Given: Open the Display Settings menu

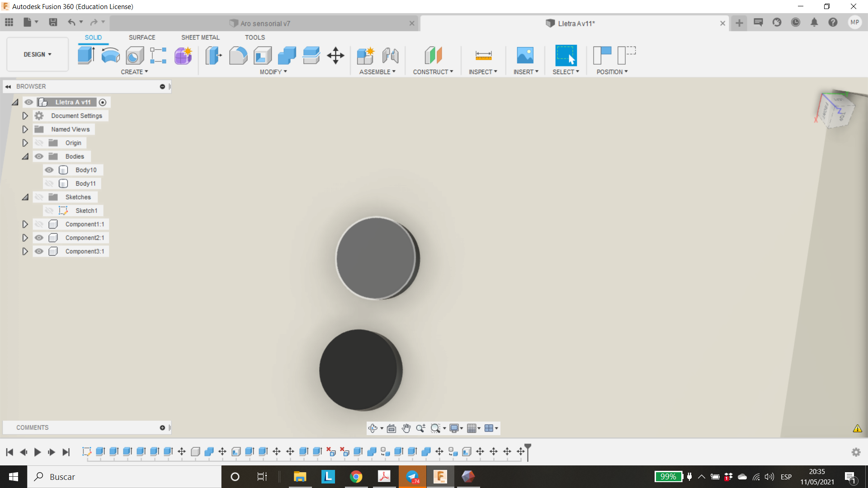Looking at the screenshot, I should (x=456, y=428).
